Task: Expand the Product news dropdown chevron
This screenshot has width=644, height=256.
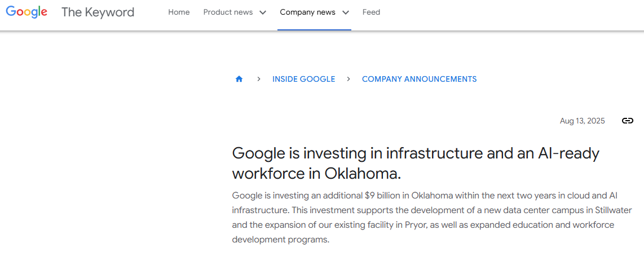Action: (262, 12)
